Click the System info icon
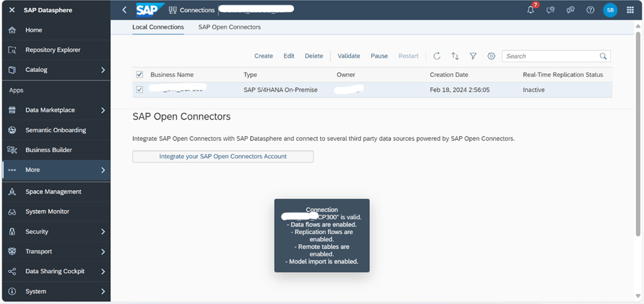Screen dimensions: 644x304 point(13,291)
